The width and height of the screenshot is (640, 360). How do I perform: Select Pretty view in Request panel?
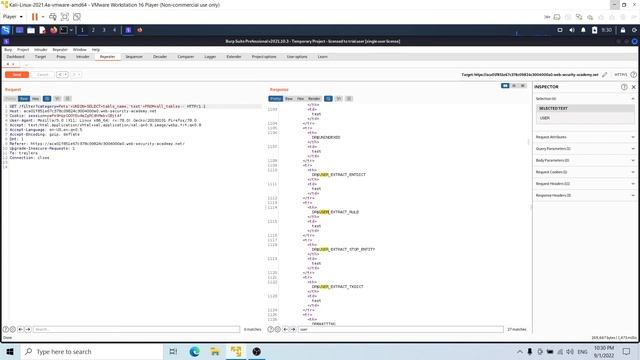pos(11,99)
